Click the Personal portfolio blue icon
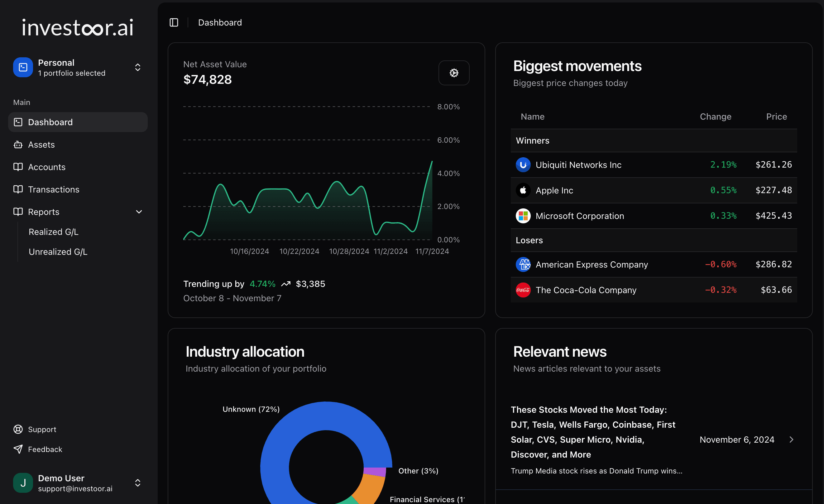Viewport: 824px width, 504px height. point(23,67)
